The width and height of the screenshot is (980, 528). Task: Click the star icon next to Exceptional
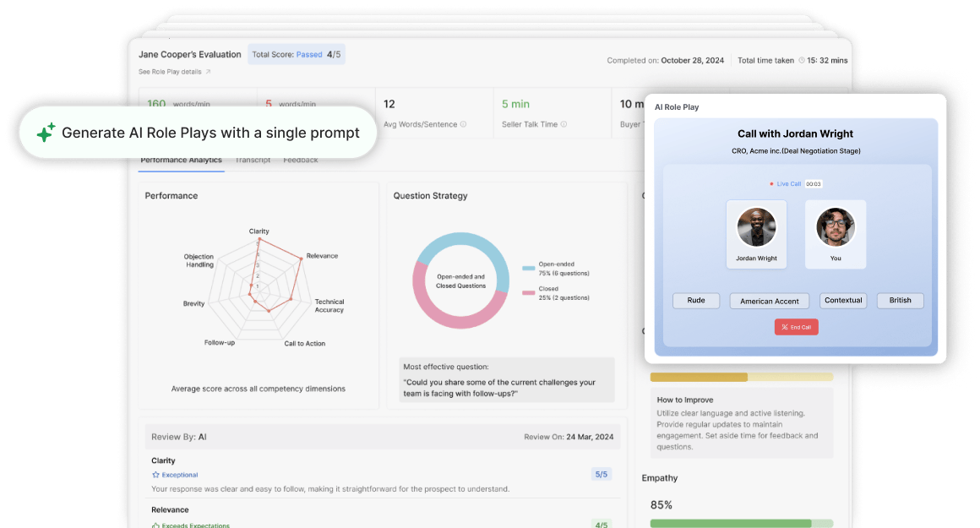pyautogui.click(x=155, y=475)
